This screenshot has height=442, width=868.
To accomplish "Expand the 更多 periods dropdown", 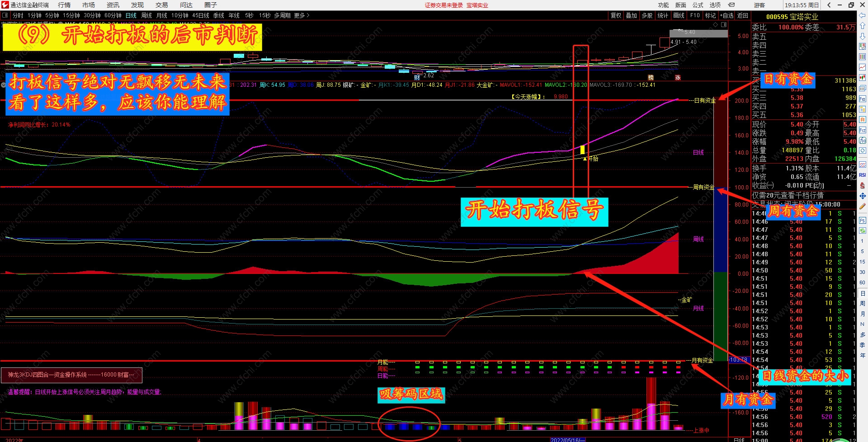I will [x=302, y=15].
